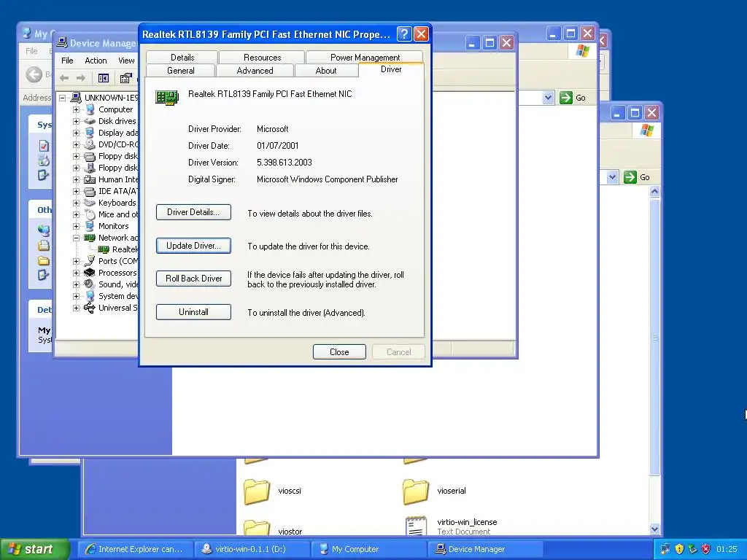Click the My Computer Back button icon
This screenshot has height=560, width=747.
coord(34,74)
